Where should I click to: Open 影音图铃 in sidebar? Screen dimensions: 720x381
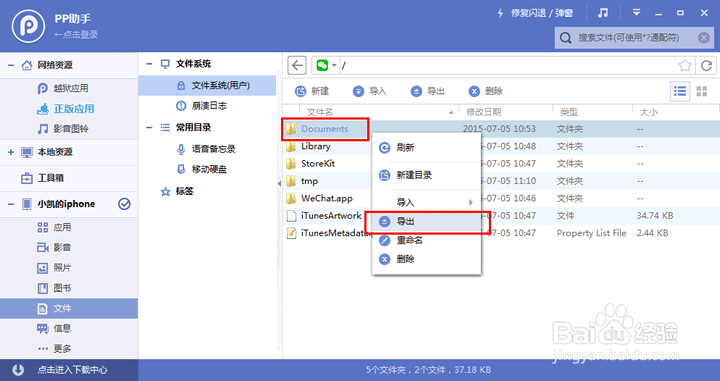(x=63, y=129)
